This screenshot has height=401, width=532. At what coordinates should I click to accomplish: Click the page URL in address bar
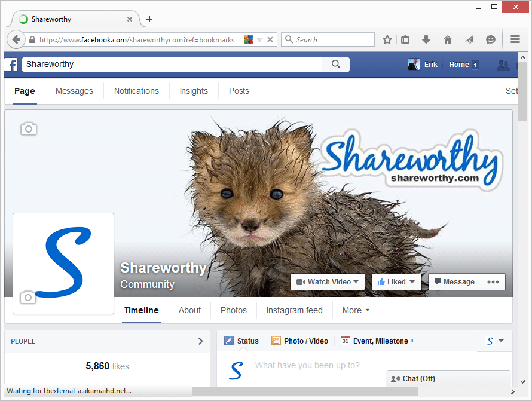pyautogui.click(x=137, y=39)
